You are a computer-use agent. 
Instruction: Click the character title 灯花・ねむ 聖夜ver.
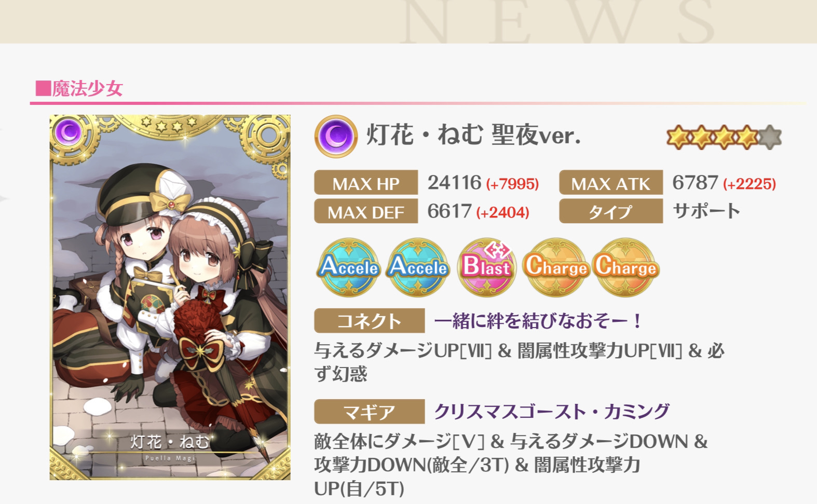click(x=473, y=136)
